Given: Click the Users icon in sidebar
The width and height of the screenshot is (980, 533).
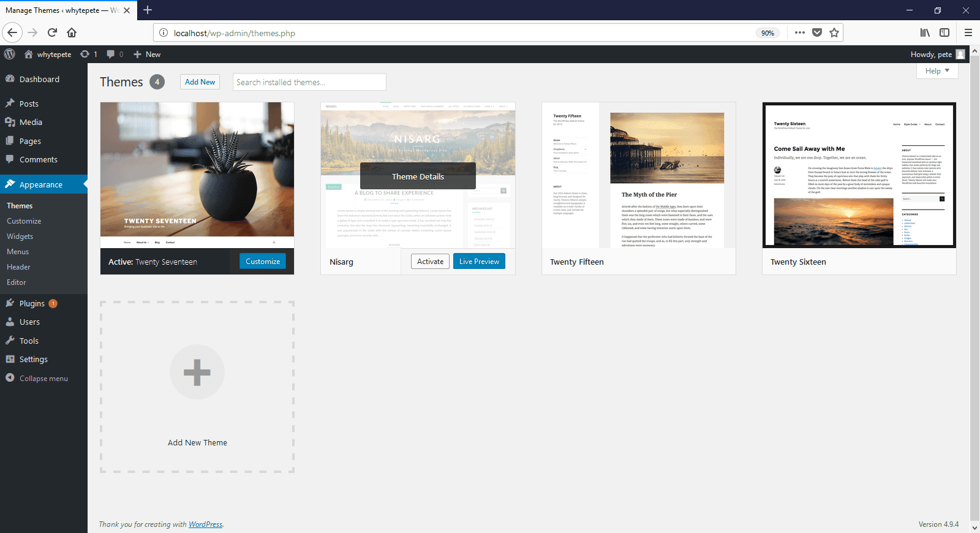Looking at the screenshot, I should (x=10, y=322).
